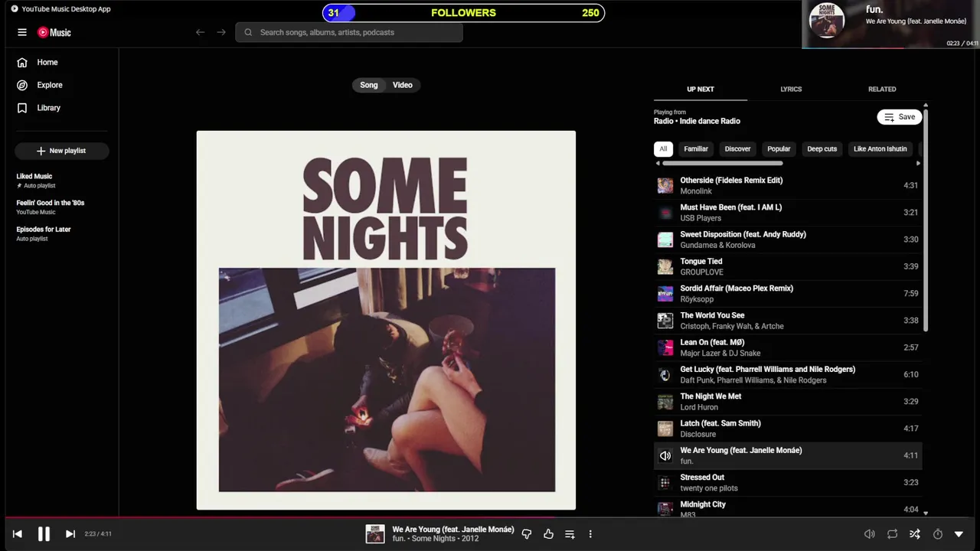Collapse the player page with down arrow
Screen dimensions: 980x551
(959, 534)
